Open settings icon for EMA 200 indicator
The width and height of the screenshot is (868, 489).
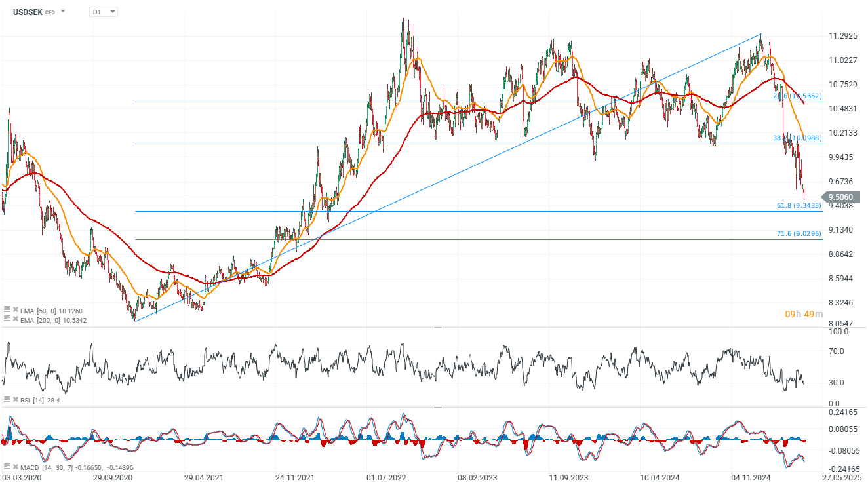pos(7,320)
